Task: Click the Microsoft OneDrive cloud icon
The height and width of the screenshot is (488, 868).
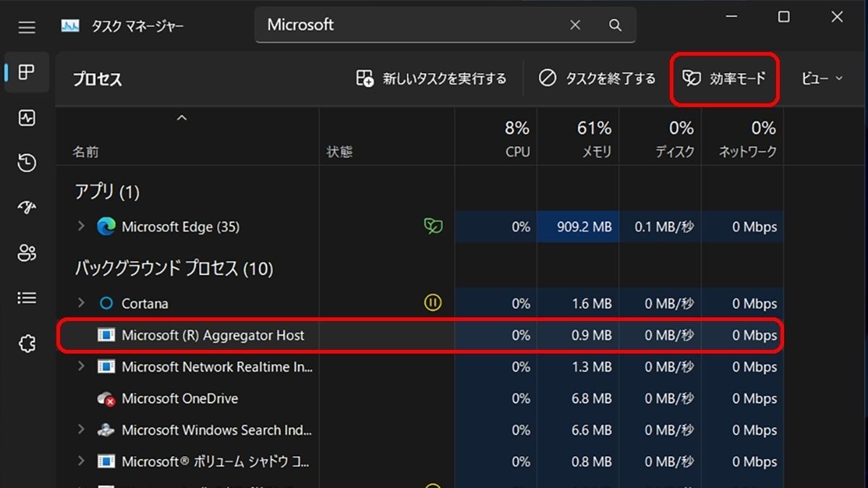Action: [x=106, y=398]
